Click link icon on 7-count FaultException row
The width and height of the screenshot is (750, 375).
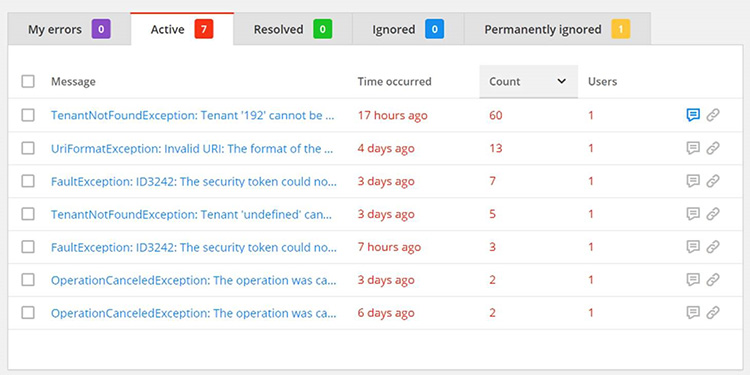(x=713, y=181)
